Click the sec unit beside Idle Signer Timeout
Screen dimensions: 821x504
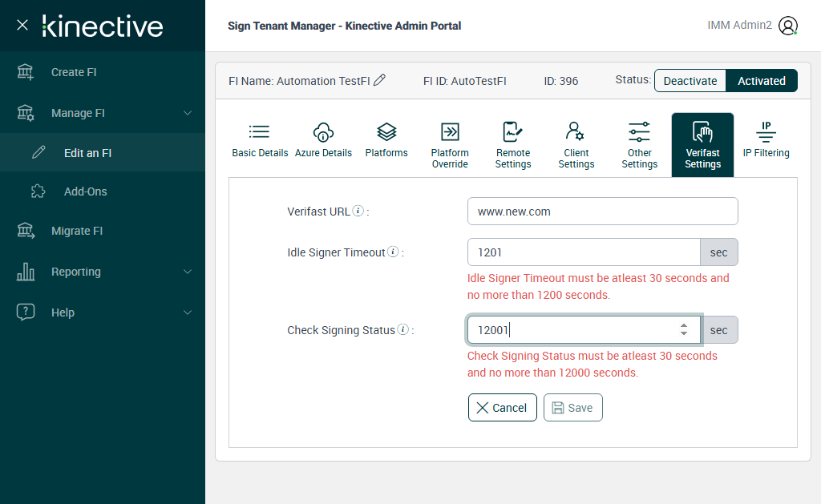click(719, 252)
